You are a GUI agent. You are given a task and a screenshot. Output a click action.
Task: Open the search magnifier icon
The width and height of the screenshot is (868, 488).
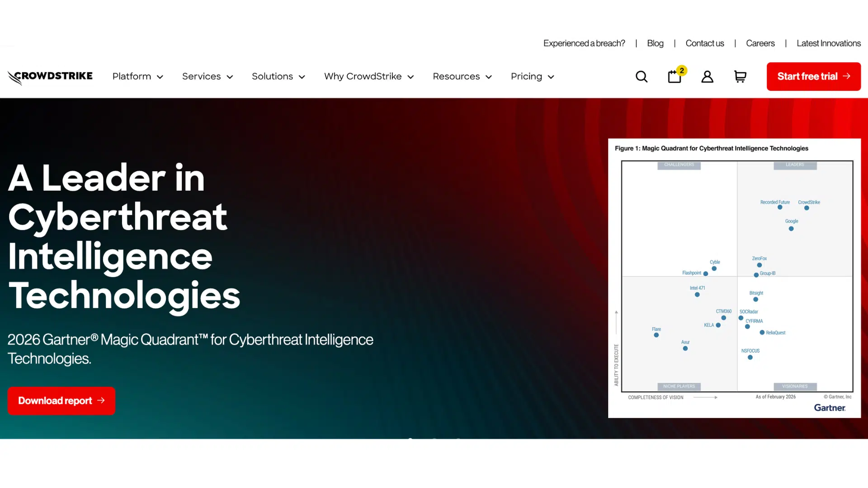pyautogui.click(x=642, y=77)
